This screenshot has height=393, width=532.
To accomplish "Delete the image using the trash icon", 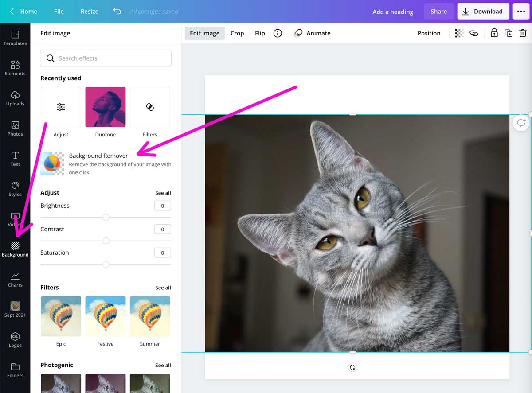I will click(523, 33).
